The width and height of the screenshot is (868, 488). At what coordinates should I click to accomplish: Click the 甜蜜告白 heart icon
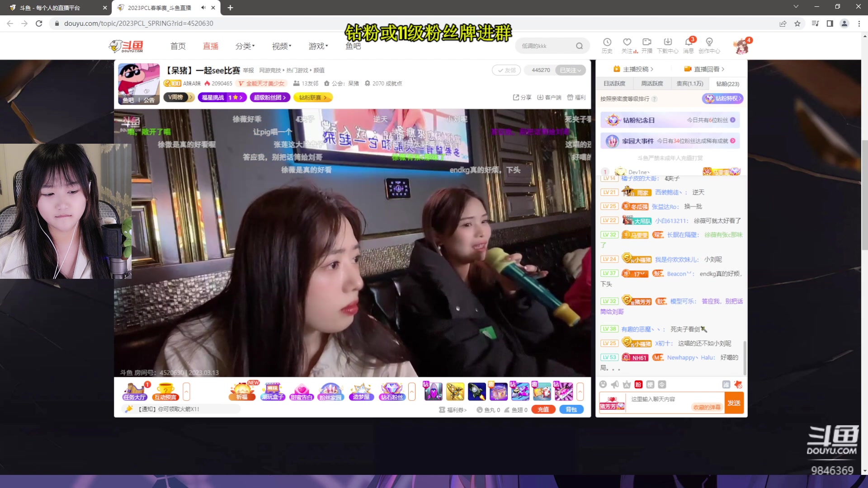[x=302, y=391]
